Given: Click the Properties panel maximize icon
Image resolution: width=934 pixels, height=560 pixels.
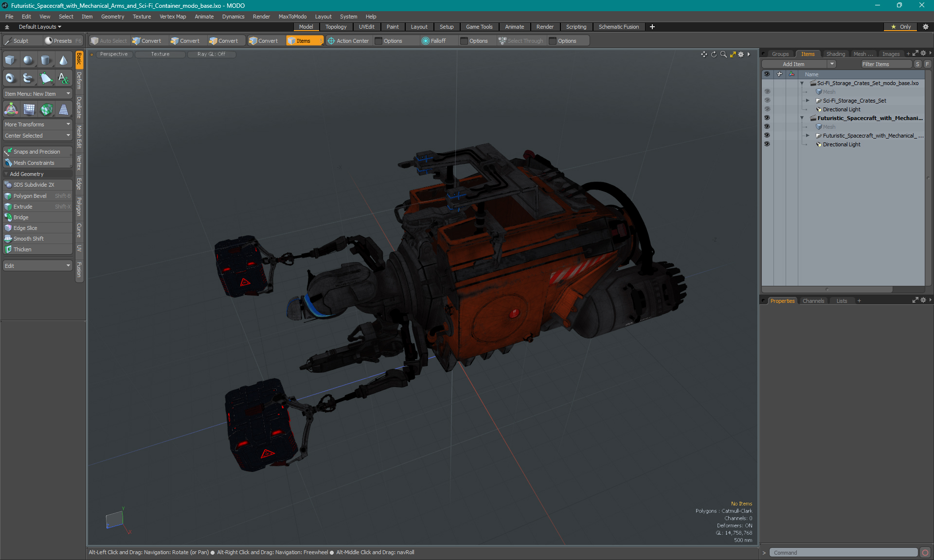Looking at the screenshot, I should coord(916,300).
